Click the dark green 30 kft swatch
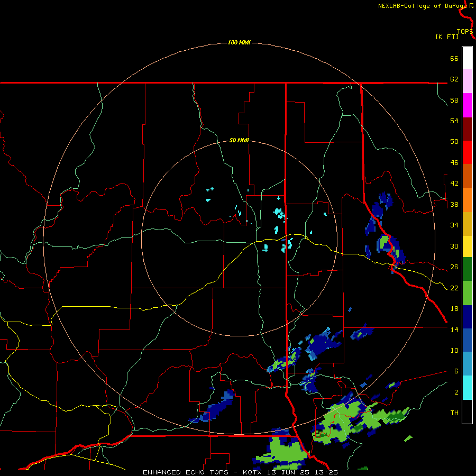The width and height of the screenshot is (476, 476). coord(467,269)
